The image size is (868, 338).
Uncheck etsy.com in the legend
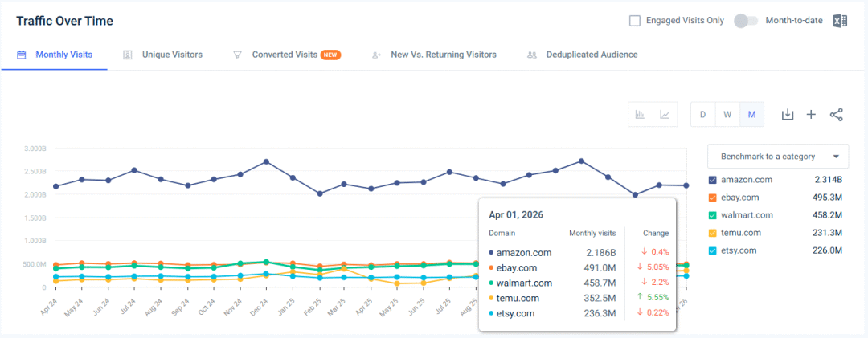712,250
